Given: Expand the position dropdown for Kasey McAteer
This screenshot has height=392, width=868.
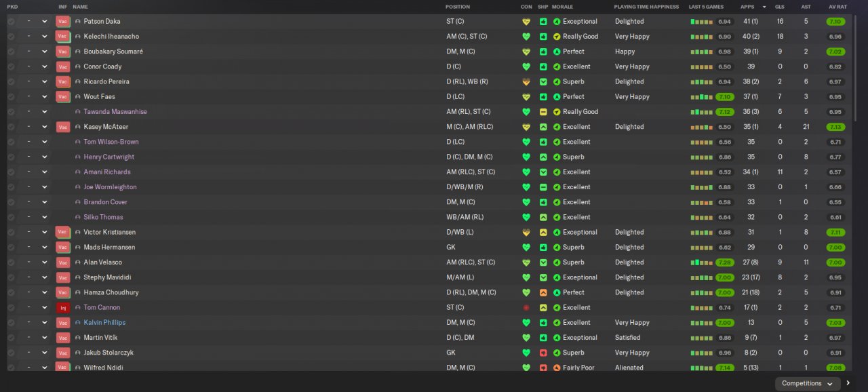Looking at the screenshot, I should [x=45, y=127].
